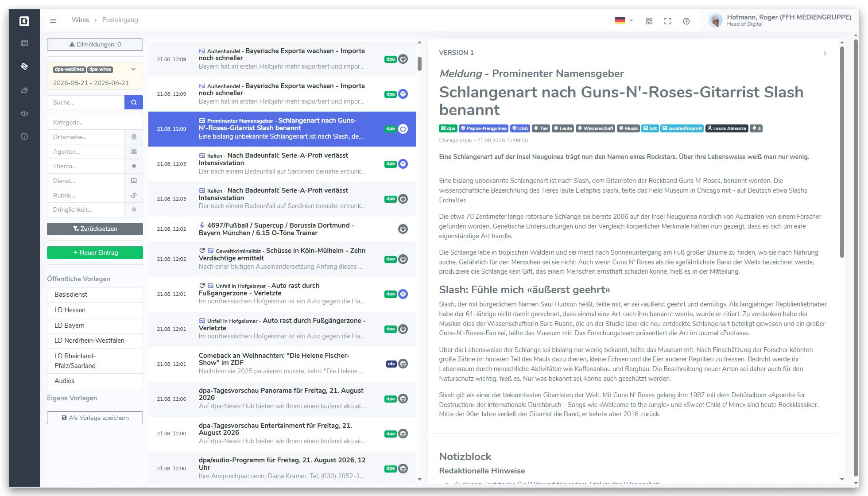Open the language flag dropdown
Image resolution: width=868 pixels, height=496 pixels.
624,20
